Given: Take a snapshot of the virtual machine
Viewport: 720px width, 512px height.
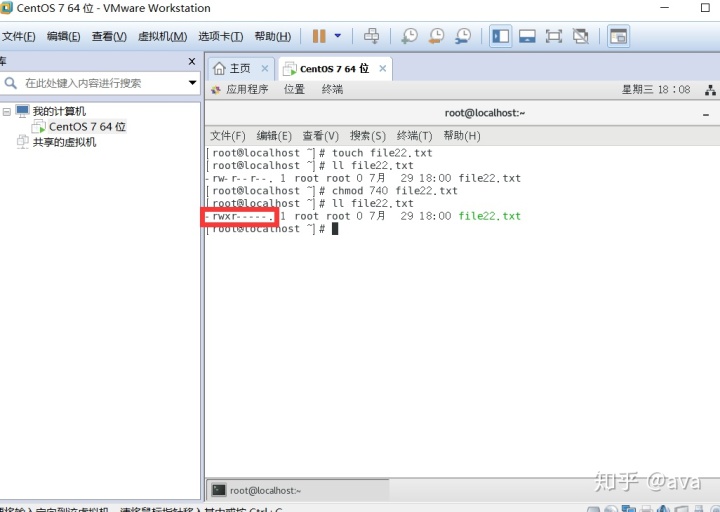Looking at the screenshot, I should pos(409,36).
